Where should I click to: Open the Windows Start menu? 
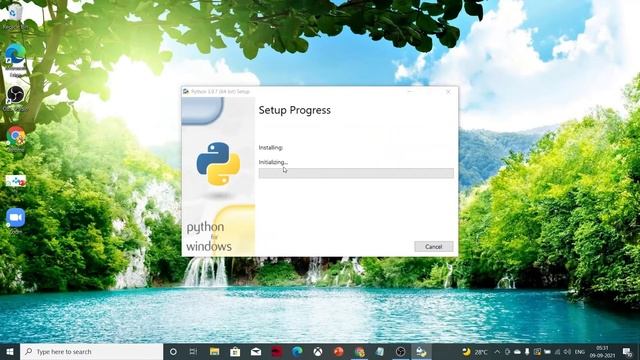coord(10,351)
